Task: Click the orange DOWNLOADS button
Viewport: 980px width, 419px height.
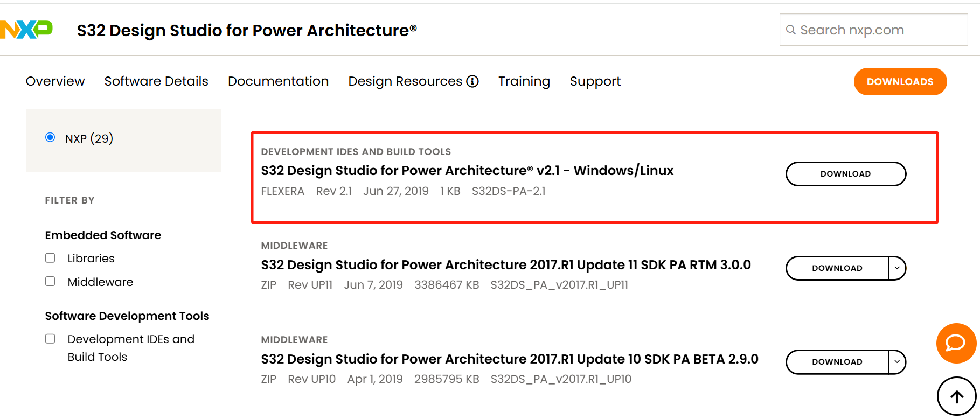Action: tap(900, 81)
